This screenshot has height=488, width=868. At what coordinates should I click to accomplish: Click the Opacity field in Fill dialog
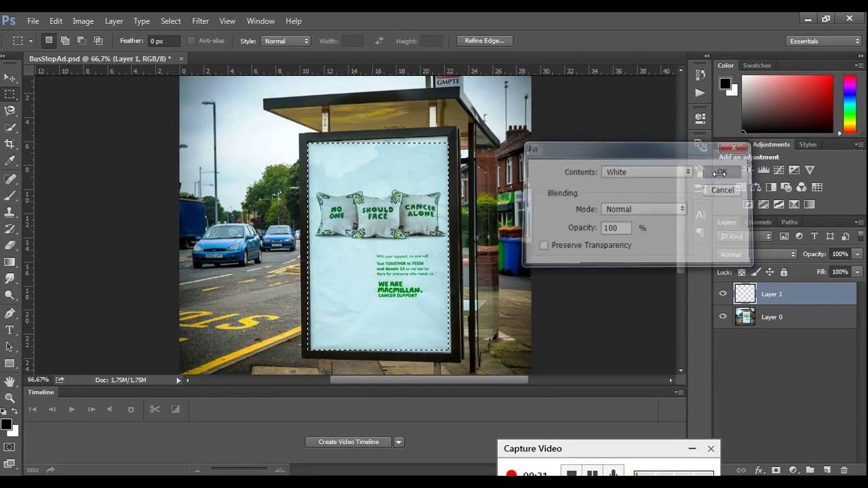coord(616,228)
